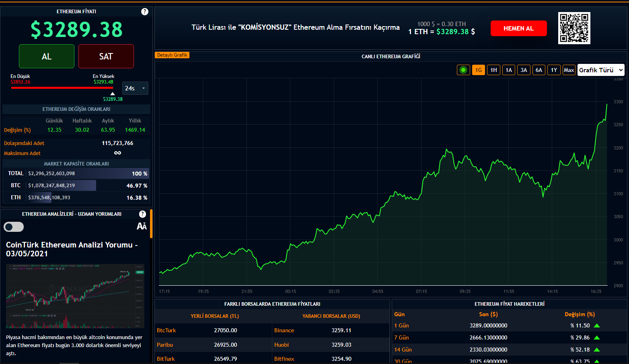Click the 14 Gün change value % 52.18
The width and height of the screenshot is (629, 364).
(580, 350)
